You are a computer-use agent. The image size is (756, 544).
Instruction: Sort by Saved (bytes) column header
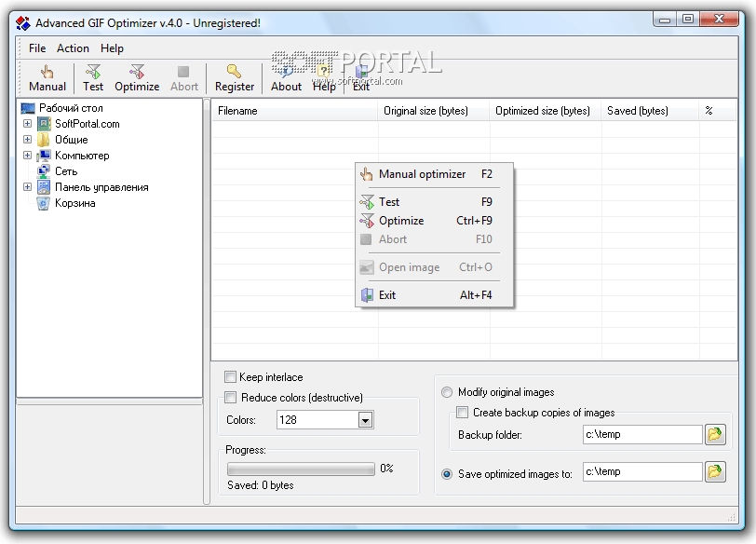[x=650, y=111]
